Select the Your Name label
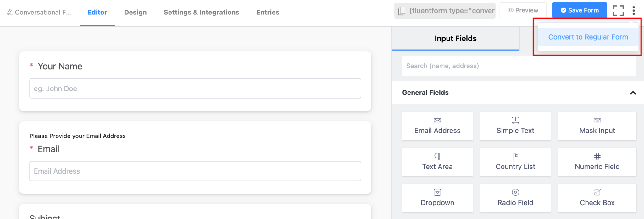The image size is (644, 219). [x=60, y=66]
